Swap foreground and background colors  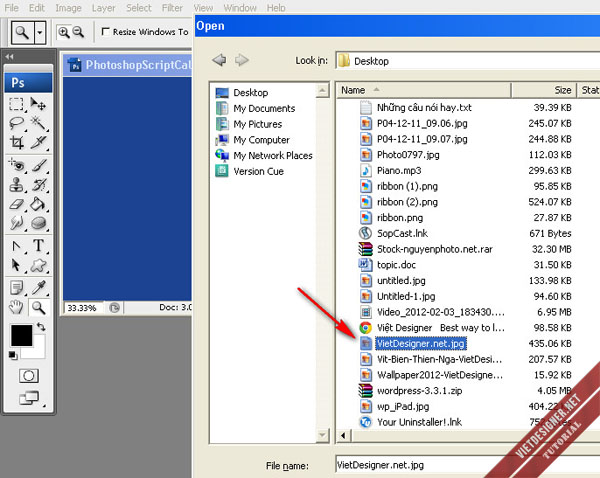[41, 327]
